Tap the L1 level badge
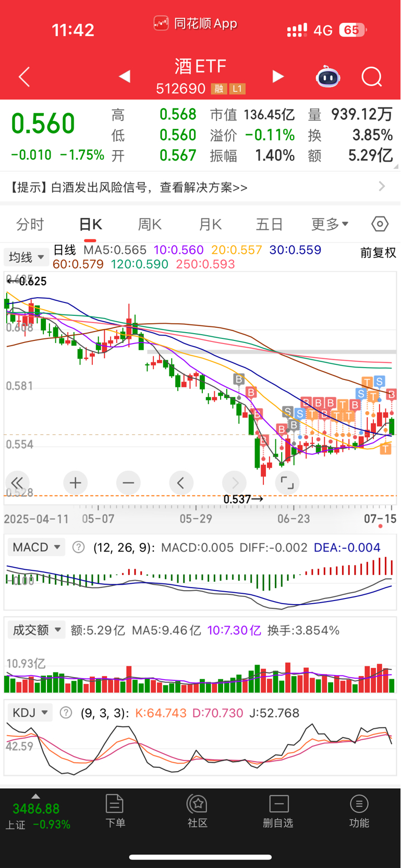The width and height of the screenshot is (401, 868). [237, 89]
